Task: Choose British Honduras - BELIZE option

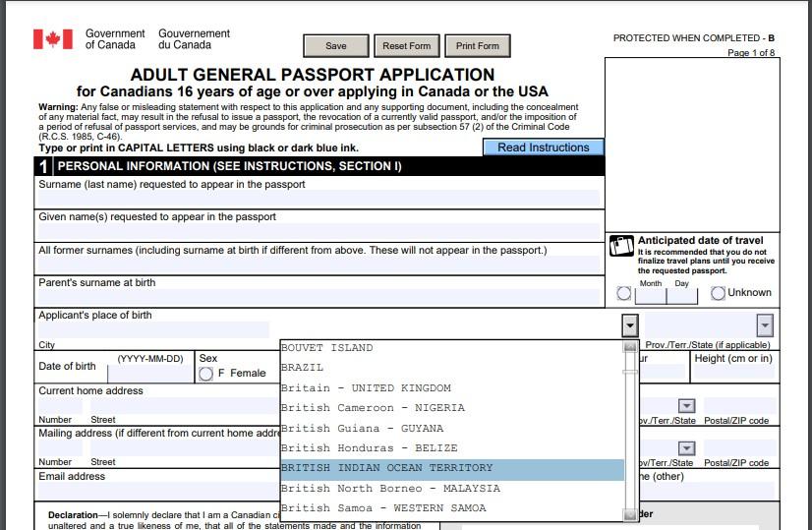Action: pos(452,448)
